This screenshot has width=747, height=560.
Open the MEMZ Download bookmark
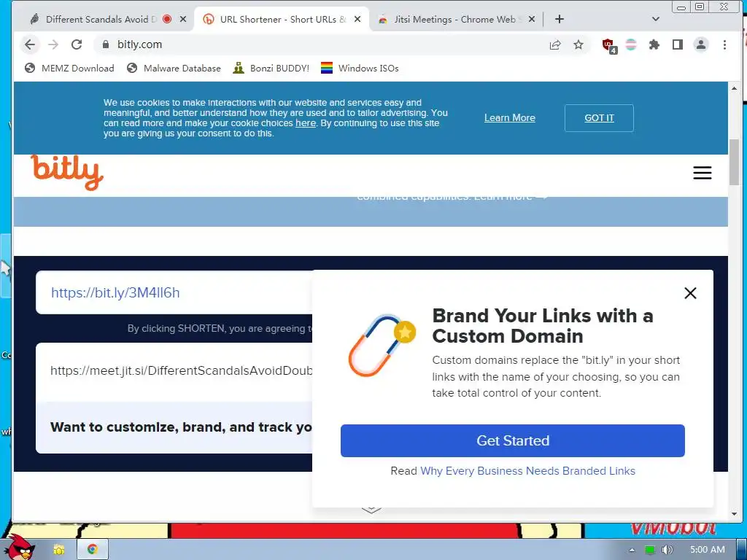(69, 68)
